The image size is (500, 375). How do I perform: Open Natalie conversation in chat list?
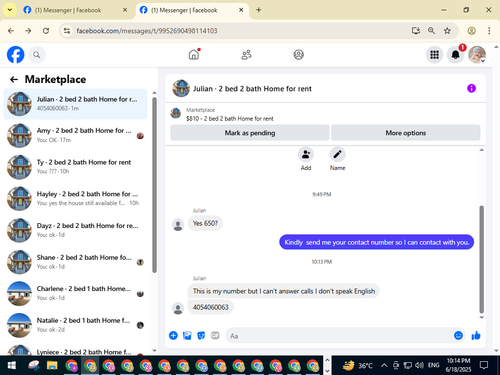[75, 325]
